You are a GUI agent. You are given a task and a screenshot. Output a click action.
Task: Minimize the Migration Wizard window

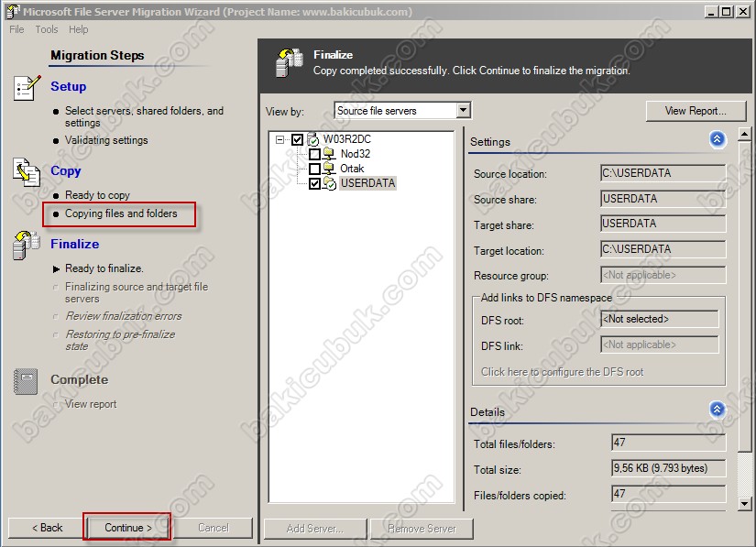pos(711,12)
